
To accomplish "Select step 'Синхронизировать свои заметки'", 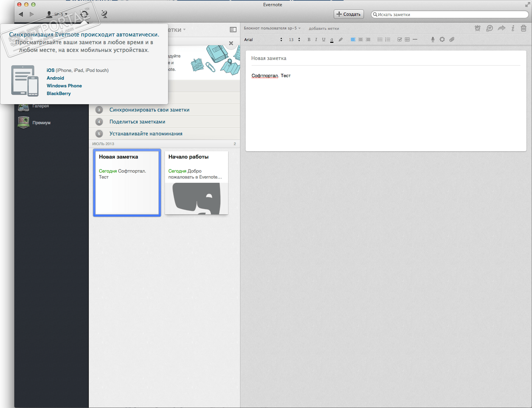I will 165,110.
